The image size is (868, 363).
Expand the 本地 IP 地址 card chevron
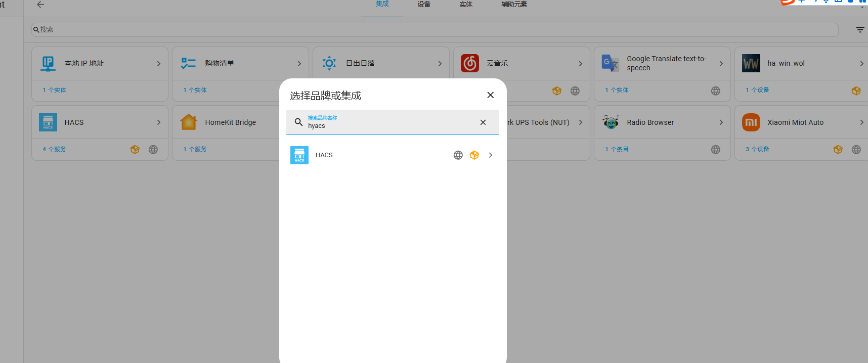click(x=158, y=64)
